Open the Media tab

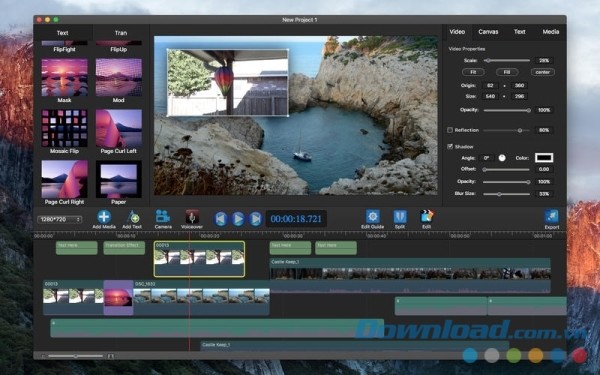tap(551, 32)
